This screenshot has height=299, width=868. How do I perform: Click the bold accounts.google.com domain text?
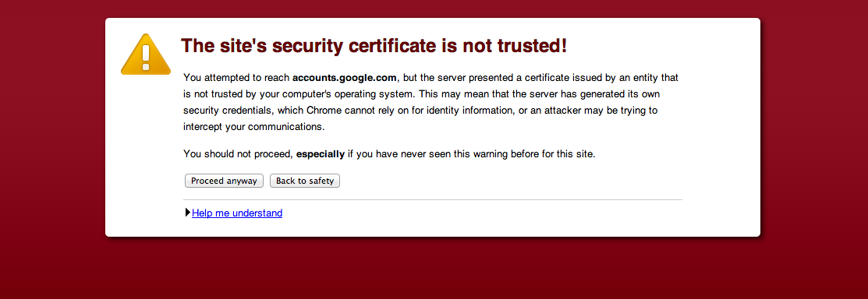coord(345,78)
